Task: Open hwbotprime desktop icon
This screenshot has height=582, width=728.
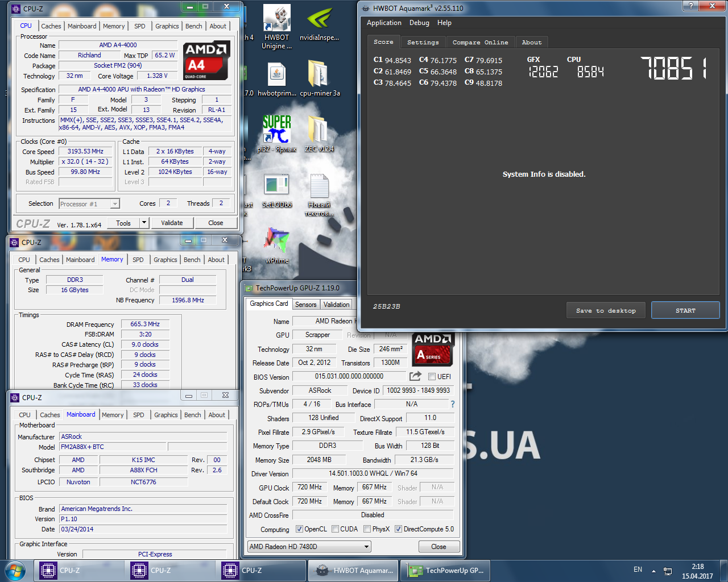Action: [276, 78]
